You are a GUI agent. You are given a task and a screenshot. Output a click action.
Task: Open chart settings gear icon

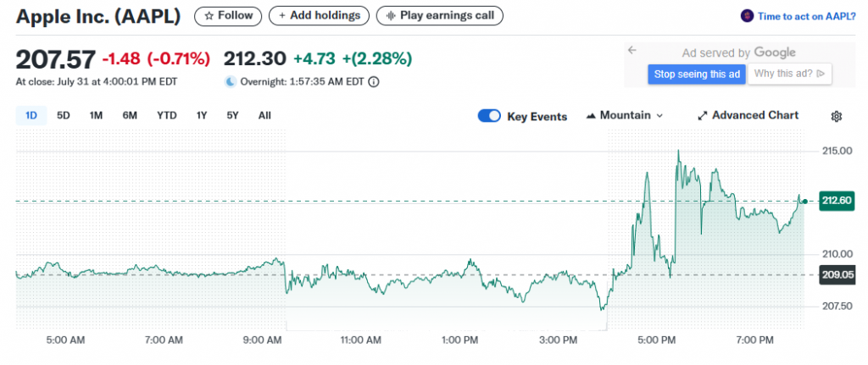[837, 116]
